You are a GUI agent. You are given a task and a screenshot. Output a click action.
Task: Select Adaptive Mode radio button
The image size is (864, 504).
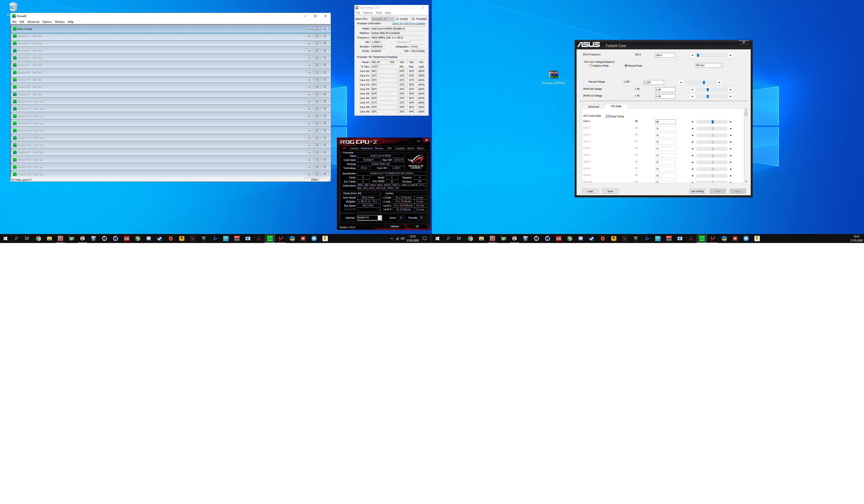[590, 65]
